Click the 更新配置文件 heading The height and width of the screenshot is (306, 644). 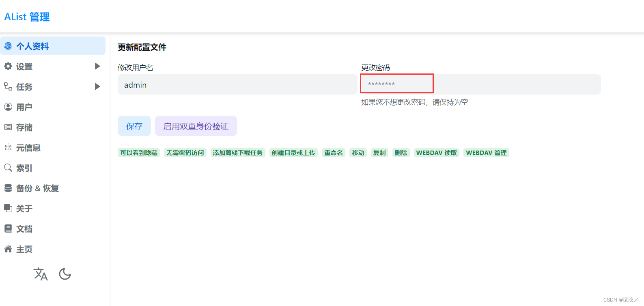142,47
